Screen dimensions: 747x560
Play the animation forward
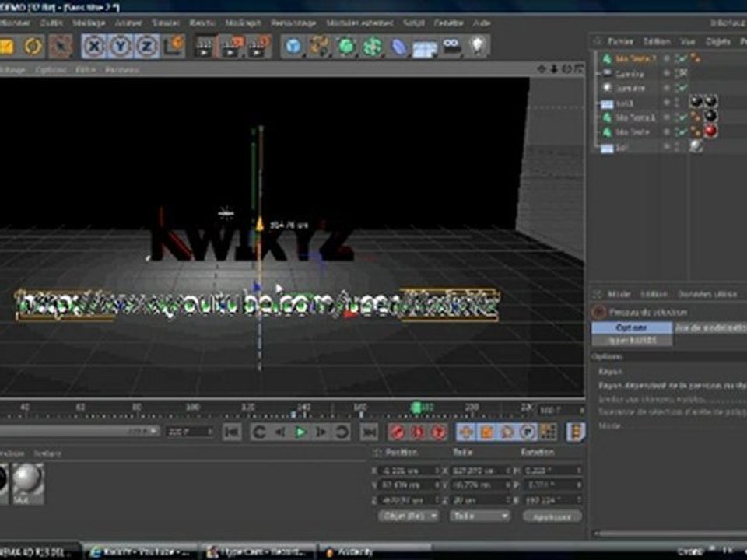pyautogui.click(x=300, y=432)
